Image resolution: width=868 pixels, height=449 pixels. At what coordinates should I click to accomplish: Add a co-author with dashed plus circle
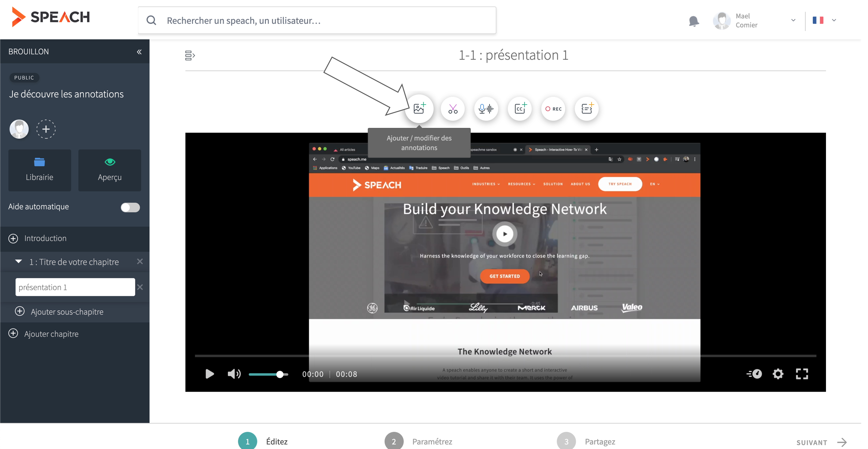click(x=46, y=129)
